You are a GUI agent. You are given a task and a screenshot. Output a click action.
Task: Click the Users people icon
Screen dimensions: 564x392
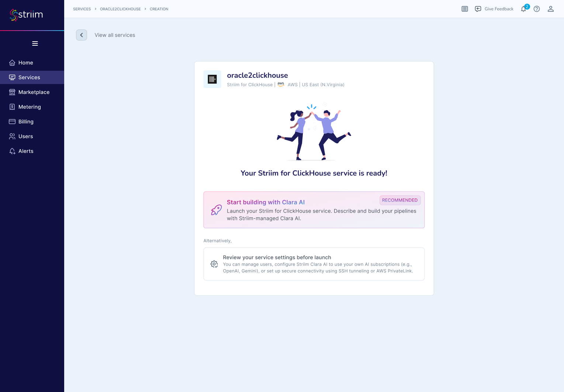[x=12, y=136]
